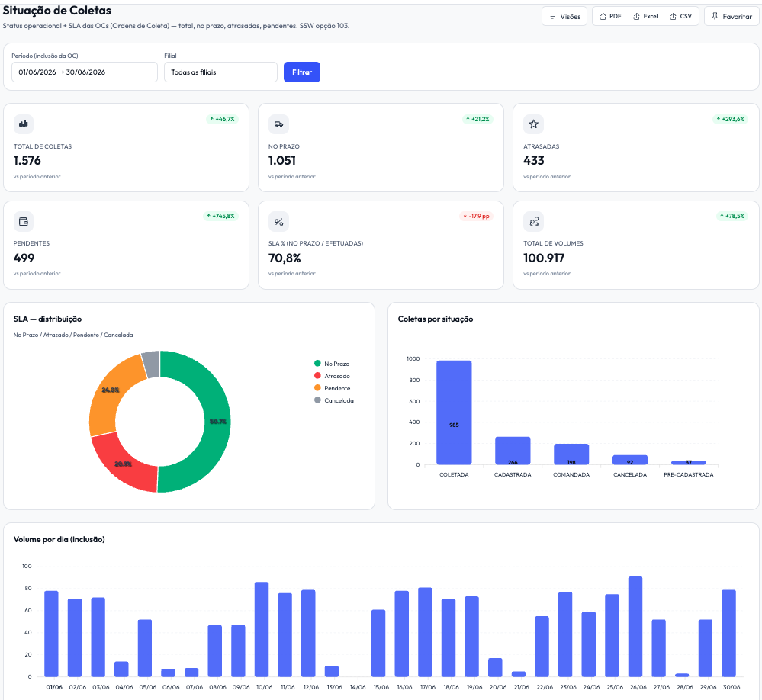
Task: Click the Volume por dia (inclusão) title
Action: [x=59, y=539]
